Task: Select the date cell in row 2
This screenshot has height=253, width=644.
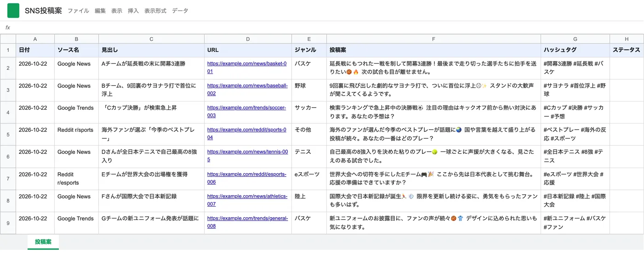Action: tap(35, 68)
